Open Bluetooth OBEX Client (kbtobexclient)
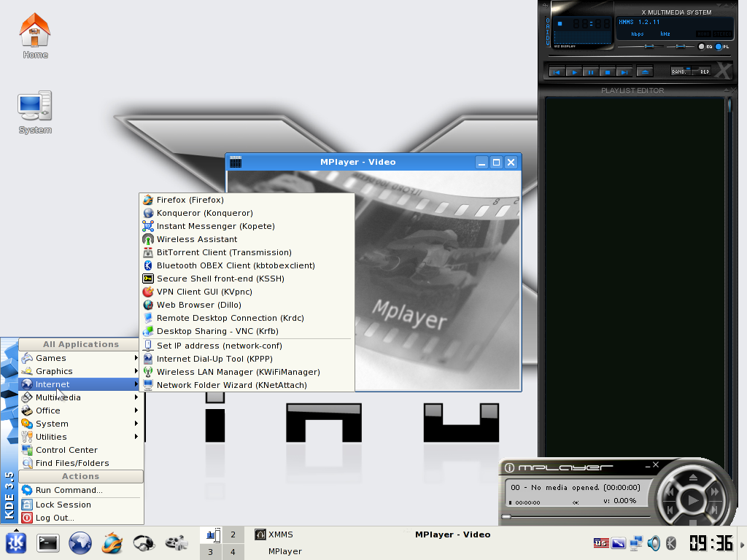 pos(247,265)
